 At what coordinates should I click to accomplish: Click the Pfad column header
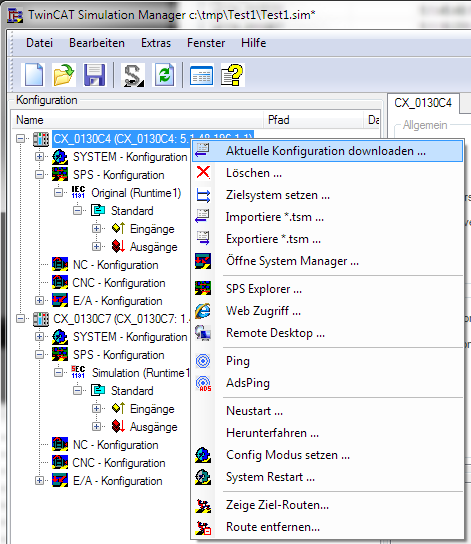[x=313, y=120]
